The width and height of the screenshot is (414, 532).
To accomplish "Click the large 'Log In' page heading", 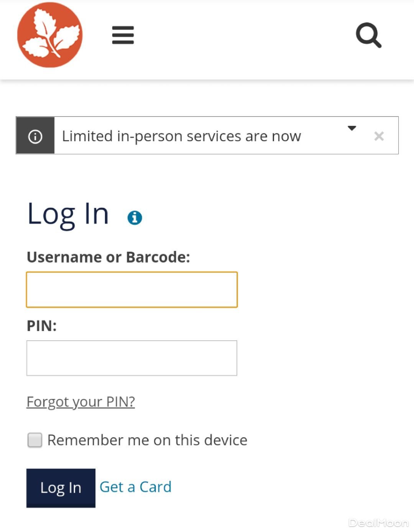I will coord(68,214).
